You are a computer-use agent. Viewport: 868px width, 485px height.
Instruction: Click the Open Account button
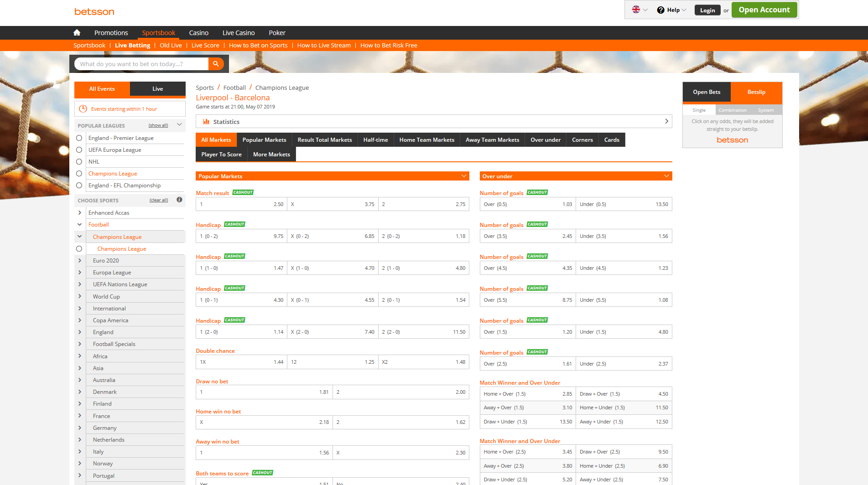coord(764,10)
